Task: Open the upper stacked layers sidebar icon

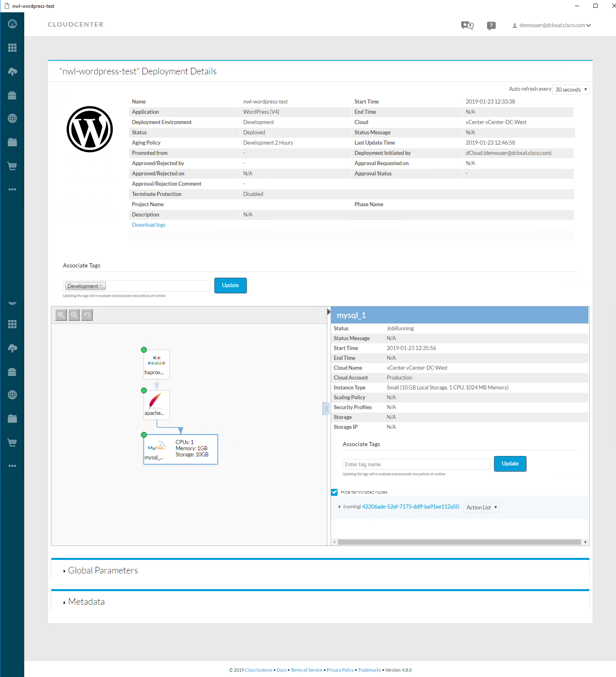Action: point(12,95)
